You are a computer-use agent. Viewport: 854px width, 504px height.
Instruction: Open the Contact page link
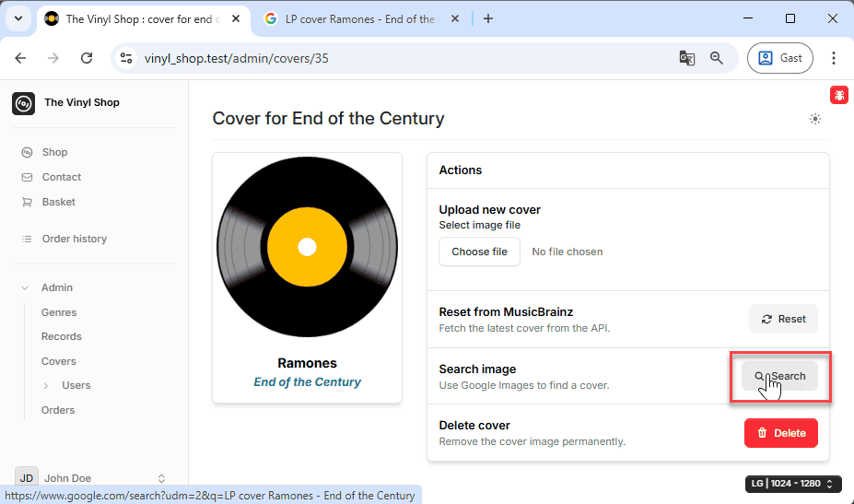click(x=61, y=177)
